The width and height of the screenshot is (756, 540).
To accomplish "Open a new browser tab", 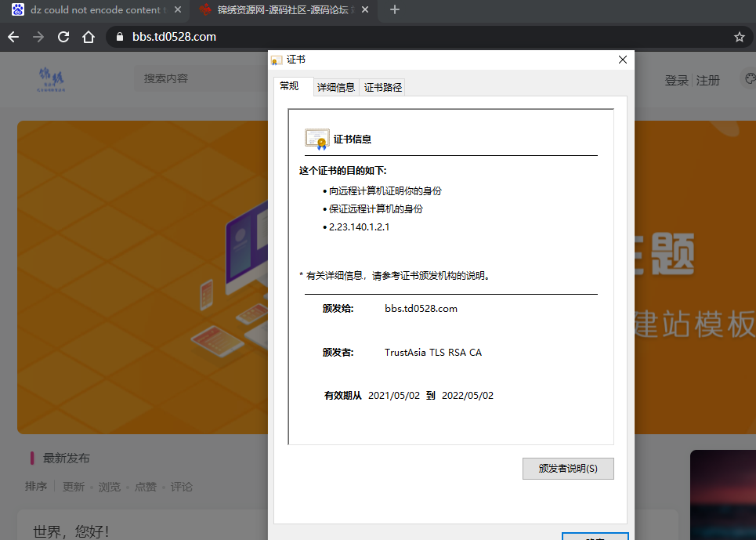I will [394, 9].
